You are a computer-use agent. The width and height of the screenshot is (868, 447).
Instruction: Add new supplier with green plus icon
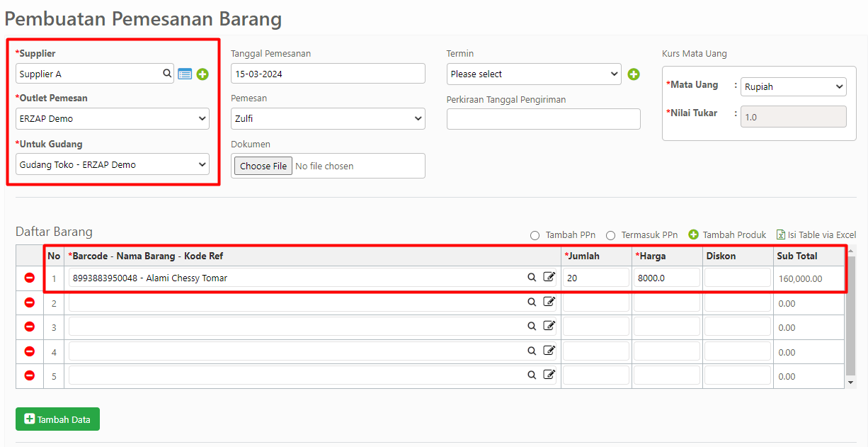202,74
